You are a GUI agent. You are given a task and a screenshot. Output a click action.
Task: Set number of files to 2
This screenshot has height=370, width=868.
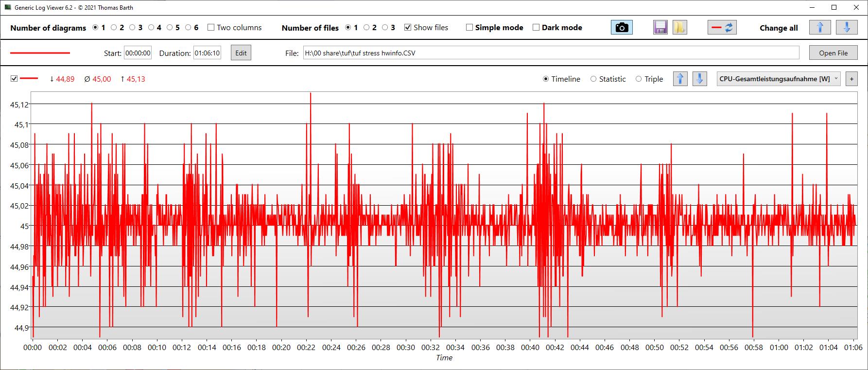tap(366, 28)
